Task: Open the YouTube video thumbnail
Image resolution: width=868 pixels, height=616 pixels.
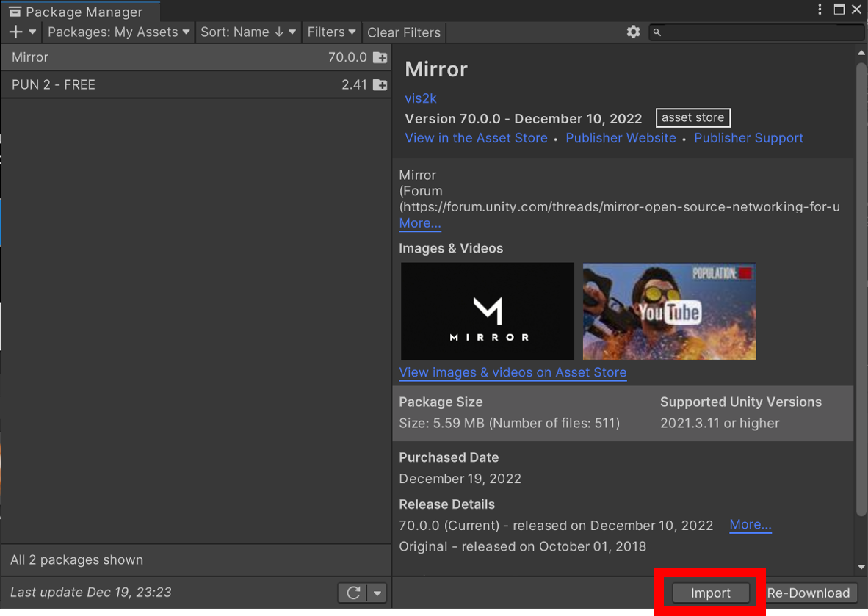Action: click(669, 311)
